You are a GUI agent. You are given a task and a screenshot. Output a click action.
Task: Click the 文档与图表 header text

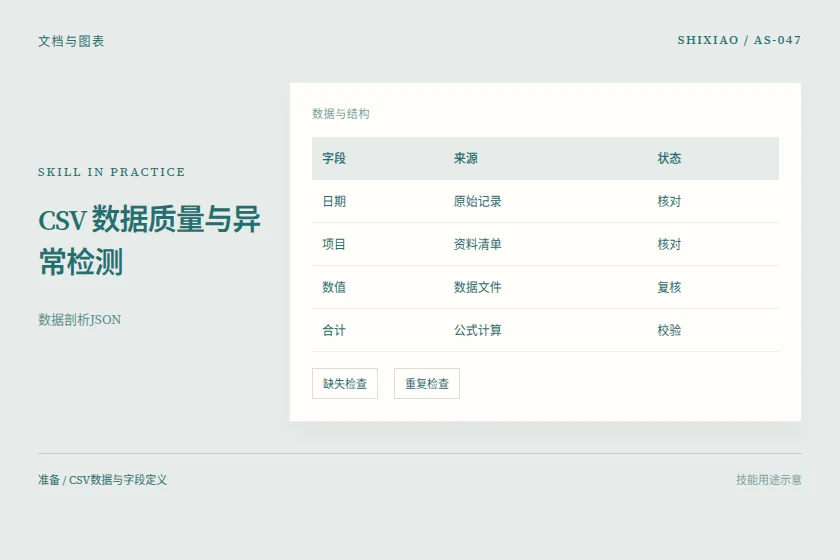71,41
